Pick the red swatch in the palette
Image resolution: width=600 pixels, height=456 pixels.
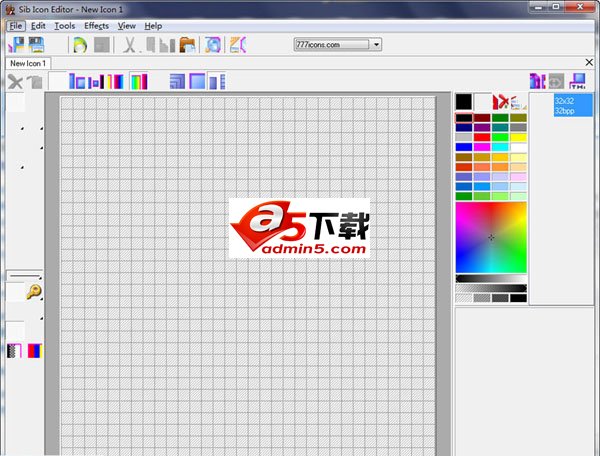pyautogui.click(x=482, y=137)
